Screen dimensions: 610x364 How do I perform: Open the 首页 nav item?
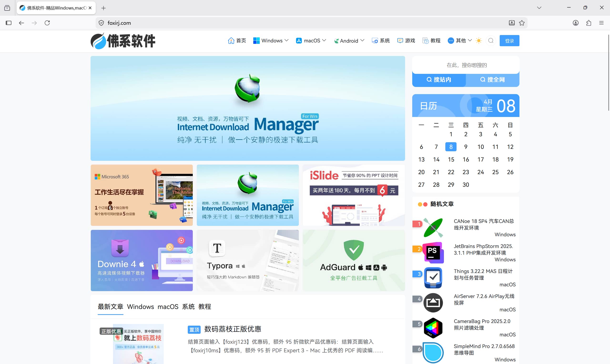pos(237,41)
